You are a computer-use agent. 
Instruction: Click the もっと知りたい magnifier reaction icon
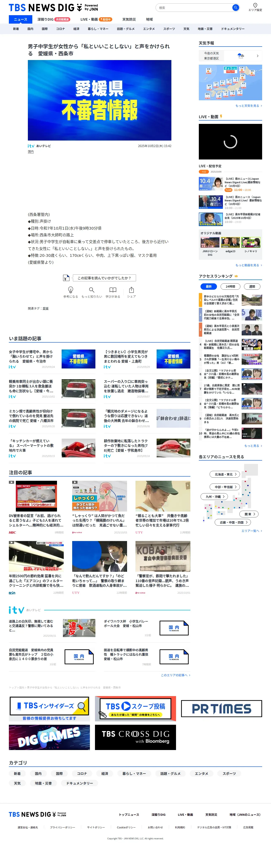[91, 290]
